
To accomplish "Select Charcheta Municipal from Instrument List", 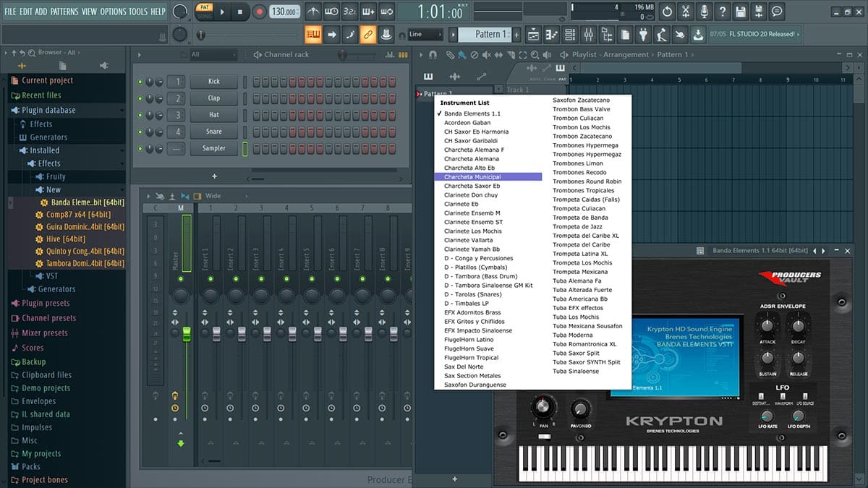I will (488, 177).
